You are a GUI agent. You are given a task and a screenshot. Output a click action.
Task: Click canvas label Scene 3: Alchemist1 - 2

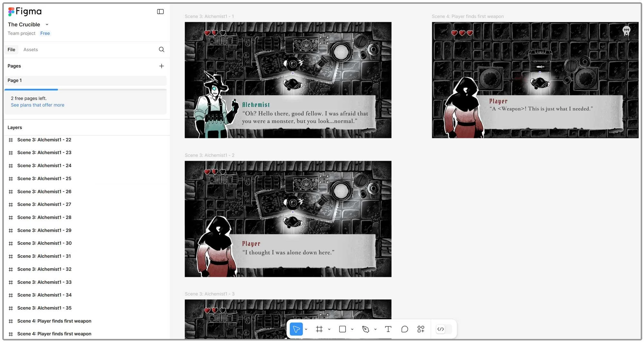[x=210, y=155]
